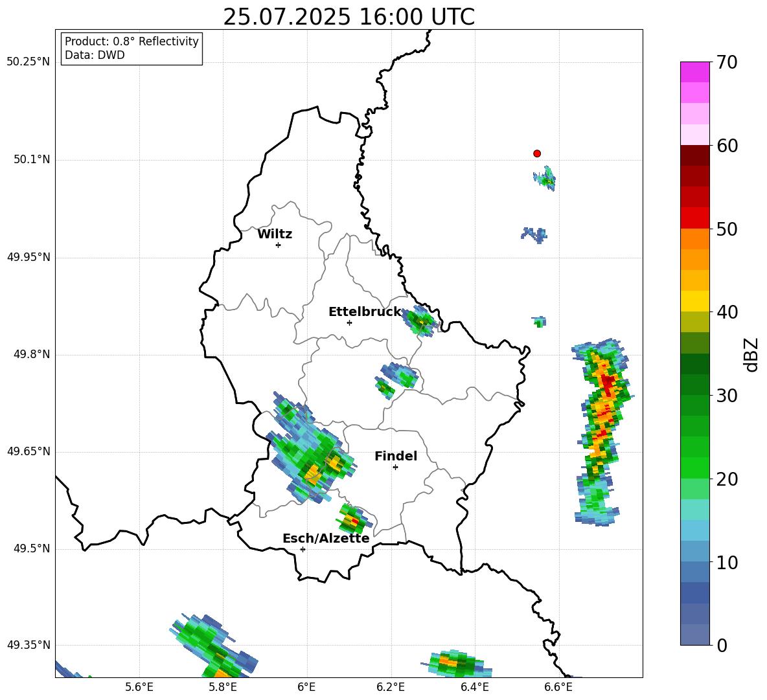This screenshot has width=767, height=700.
Task: Click the colorbar 50 tick label
Action: pos(727,229)
